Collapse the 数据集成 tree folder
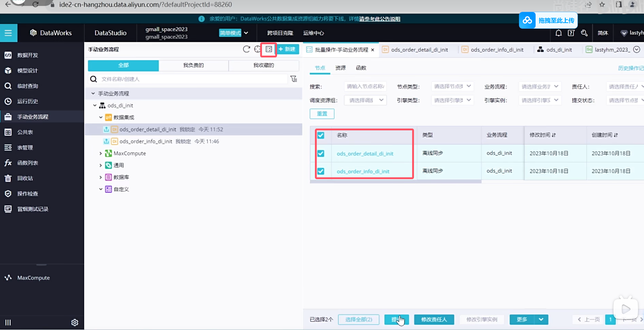 coord(101,117)
